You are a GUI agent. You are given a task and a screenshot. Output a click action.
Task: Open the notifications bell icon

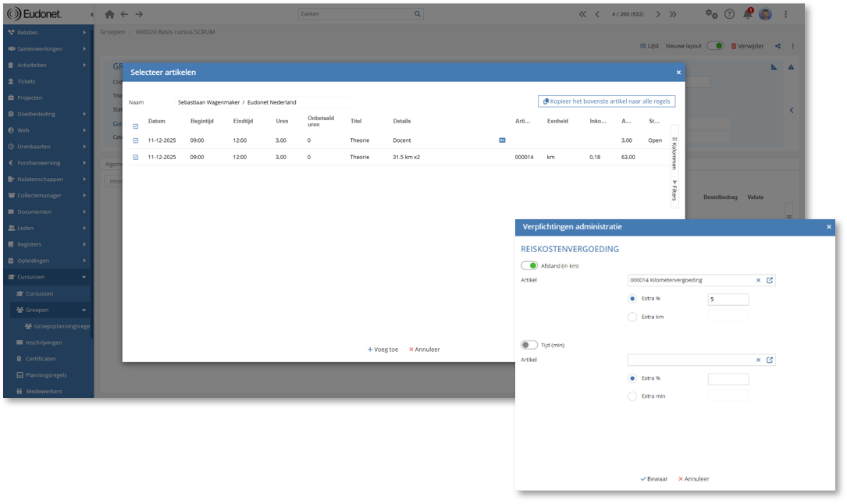coord(748,14)
